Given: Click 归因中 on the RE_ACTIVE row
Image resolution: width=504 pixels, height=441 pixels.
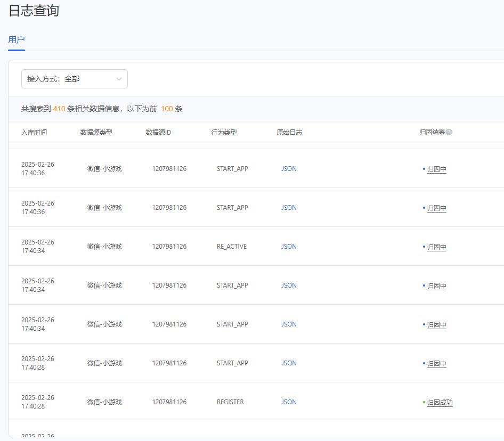Looking at the screenshot, I should (x=436, y=247).
